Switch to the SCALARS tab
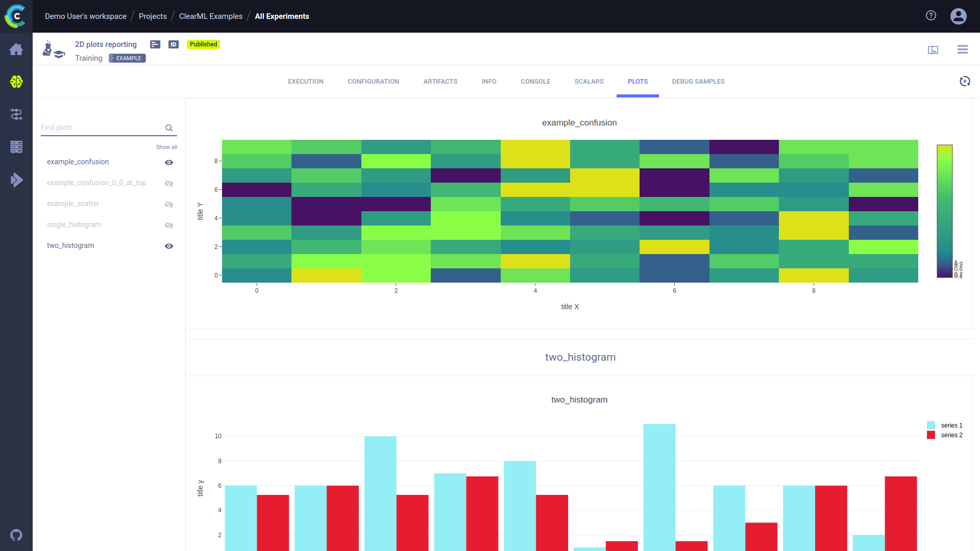This screenshot has height=551, width=980. tap(589, 82)
